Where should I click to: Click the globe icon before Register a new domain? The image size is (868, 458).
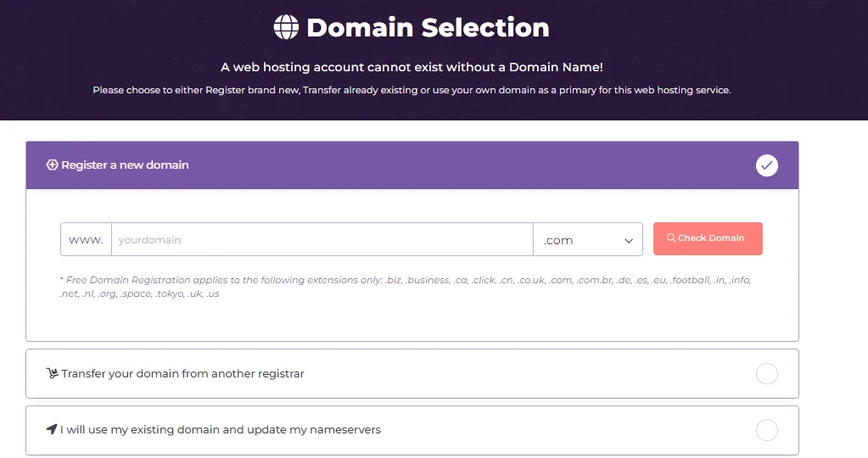click(52, 165)
